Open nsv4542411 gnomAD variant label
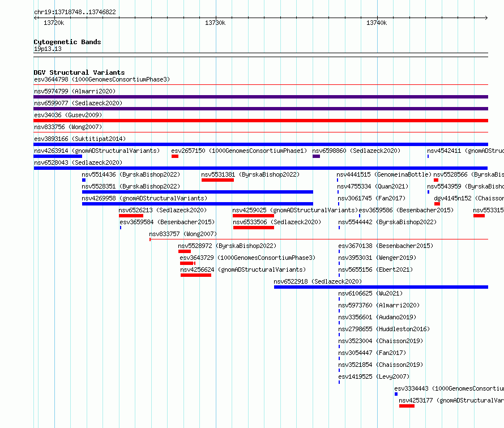504x428 pixels. 465,151
